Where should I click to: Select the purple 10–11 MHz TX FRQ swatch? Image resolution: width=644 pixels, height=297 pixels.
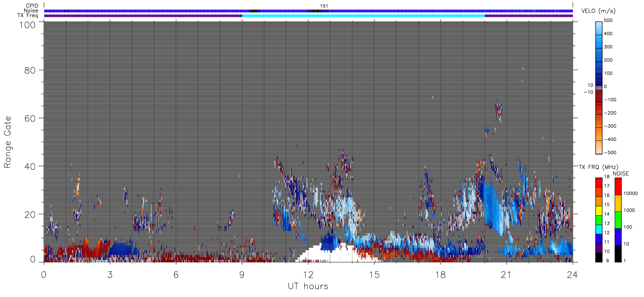(x=598, y=248)
